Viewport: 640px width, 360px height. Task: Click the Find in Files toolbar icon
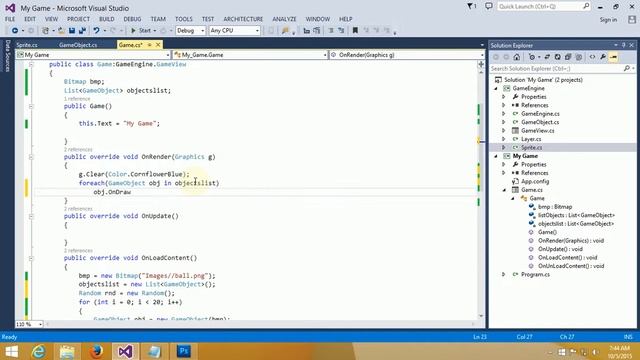click(x=285, y=31)
